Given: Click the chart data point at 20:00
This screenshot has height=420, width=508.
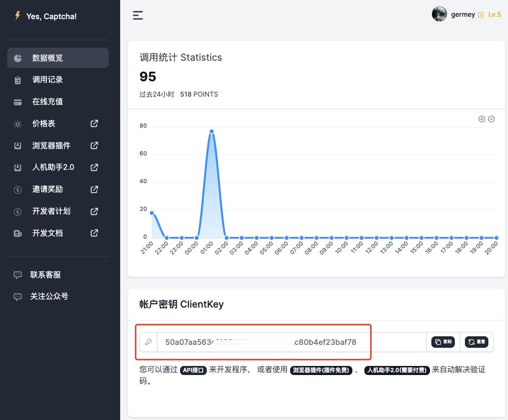Looking at the screenshot, I should point(497,238).
